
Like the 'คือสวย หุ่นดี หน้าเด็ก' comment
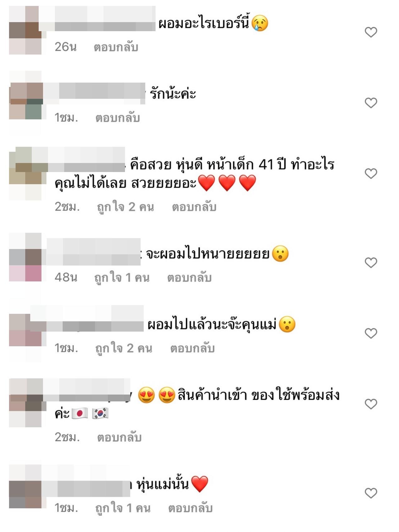371,173
